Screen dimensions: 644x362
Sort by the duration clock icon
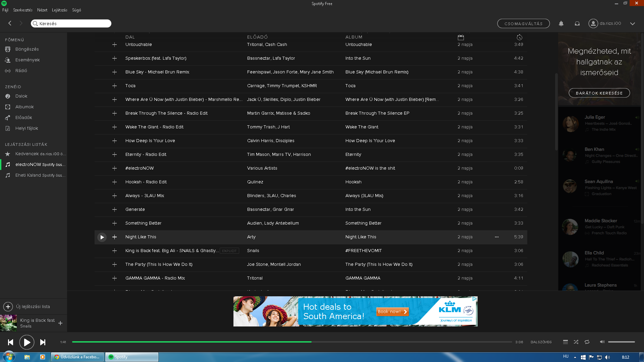pos(519,37)
